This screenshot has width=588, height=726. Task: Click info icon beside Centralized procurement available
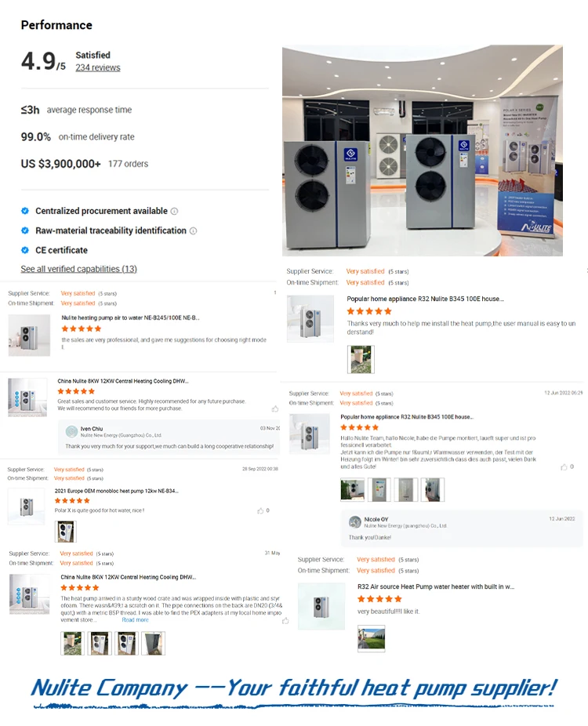point(175,211)
